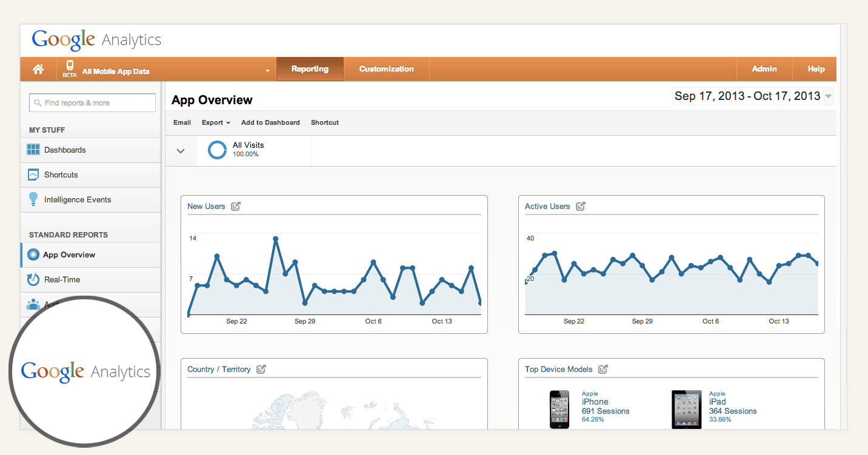Click the '691 Sessions' text
Screen dimensions: 868x455
(606, 411)
